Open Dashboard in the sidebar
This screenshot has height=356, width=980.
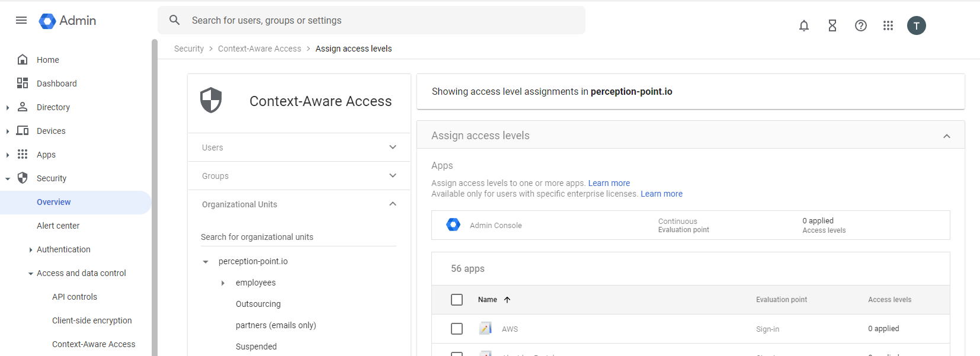[x=56, y=84]
